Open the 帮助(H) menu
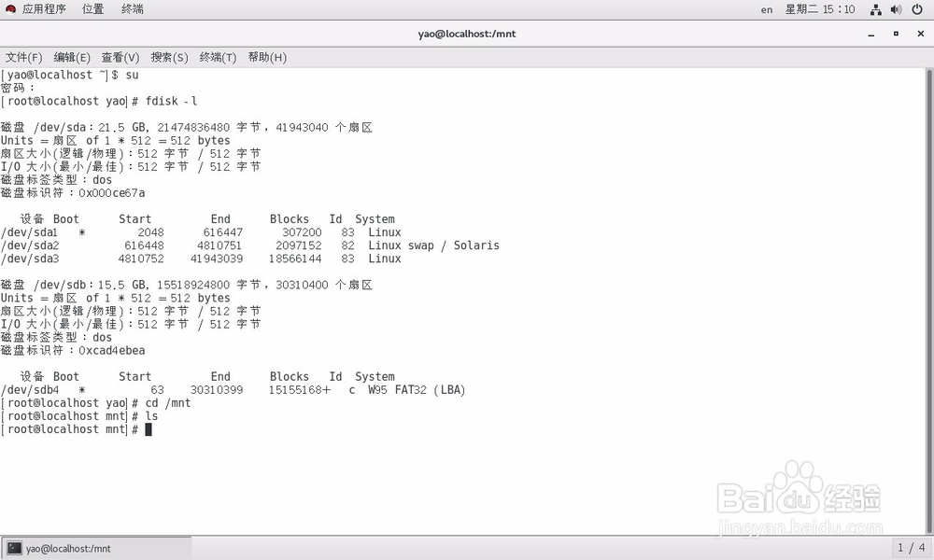Screen dimensions: 934x560 point(267,58)
